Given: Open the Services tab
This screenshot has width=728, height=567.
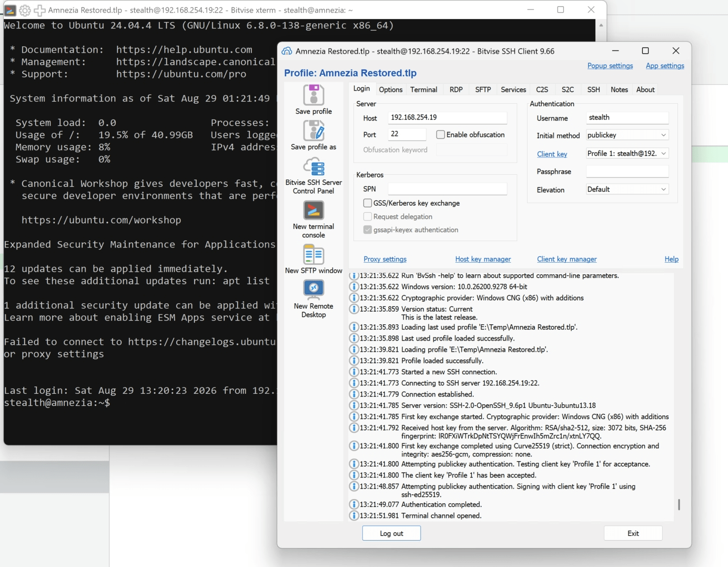Looking at the screenshot, I should click(513, 89).
